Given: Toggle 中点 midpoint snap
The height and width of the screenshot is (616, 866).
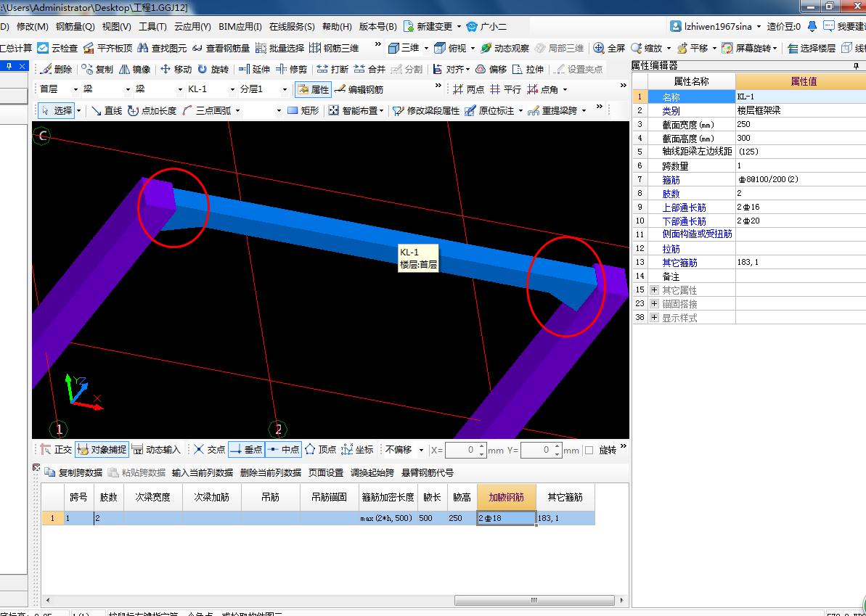Looking at the screenshot, I should coord(283,450).
